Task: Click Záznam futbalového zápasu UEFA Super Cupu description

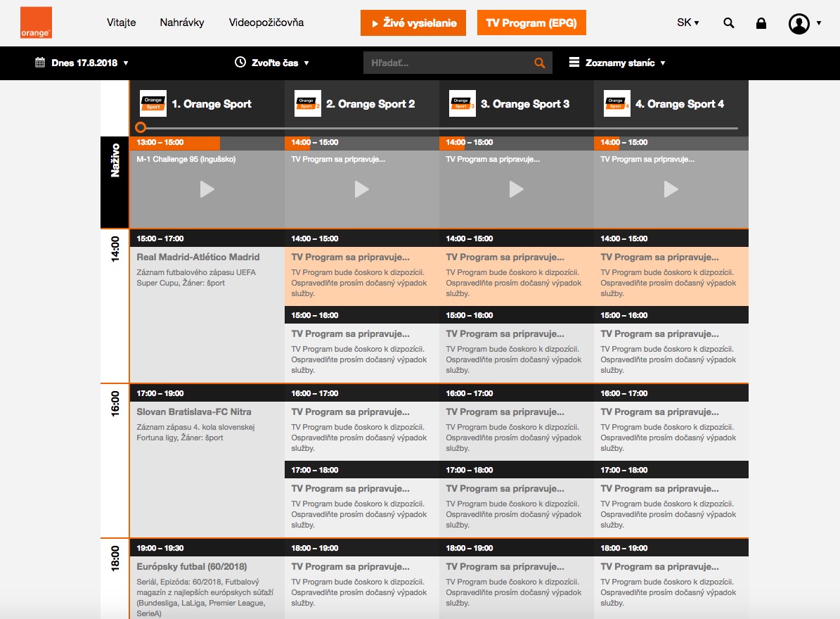Action: [196, 278]
